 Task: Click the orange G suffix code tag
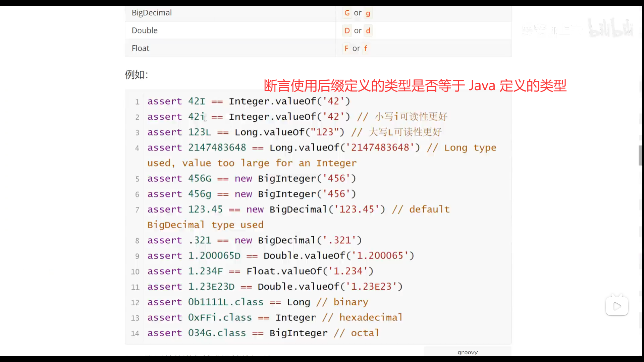click(x=347, y=13)
